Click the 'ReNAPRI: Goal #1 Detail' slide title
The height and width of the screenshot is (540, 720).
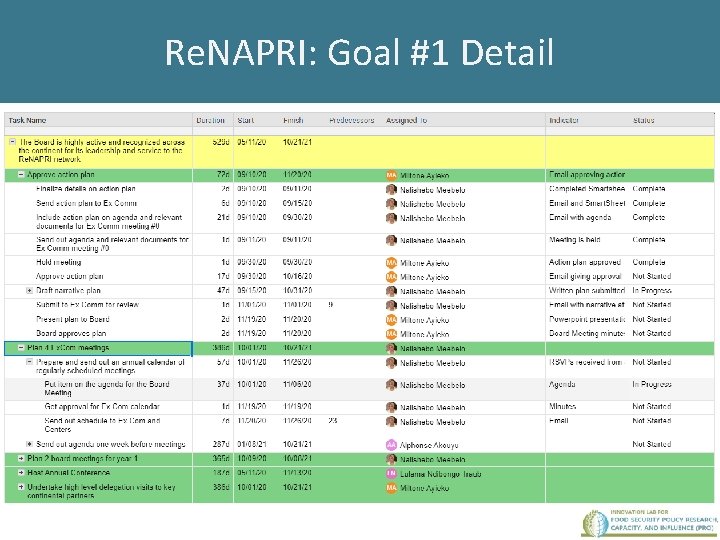pyautogui.click(x=359, y=52)
